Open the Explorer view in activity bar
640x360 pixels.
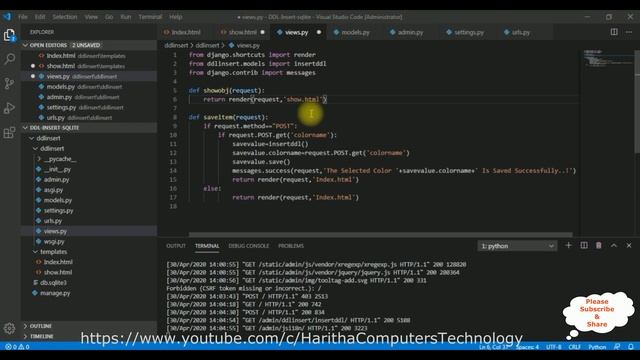9,36
